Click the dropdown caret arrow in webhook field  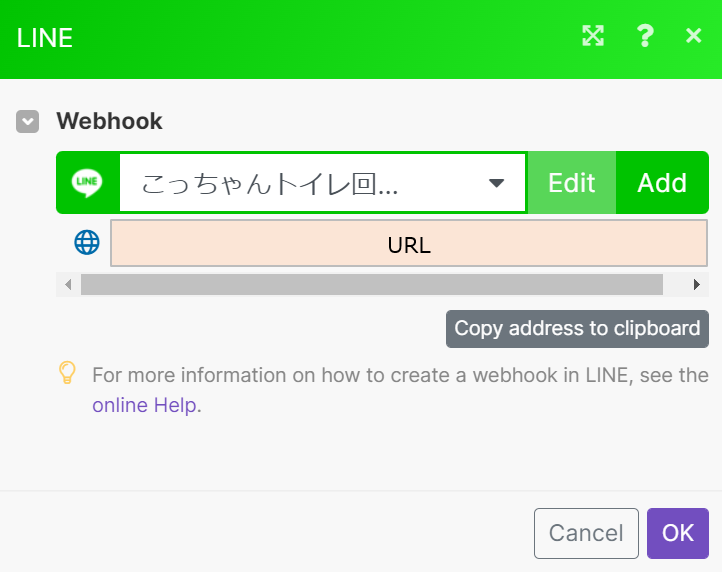[x=496, y=183]
